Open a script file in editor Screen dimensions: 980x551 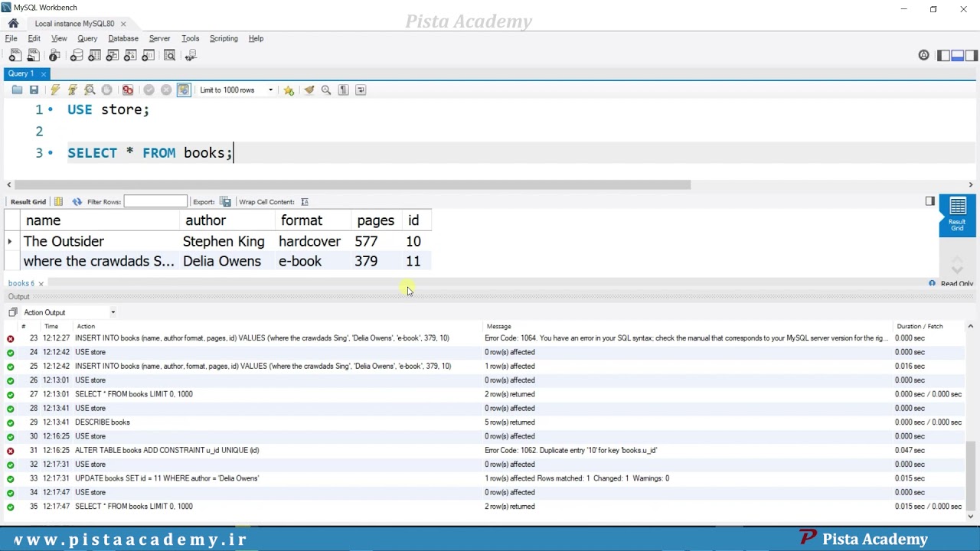pos(17,90)
